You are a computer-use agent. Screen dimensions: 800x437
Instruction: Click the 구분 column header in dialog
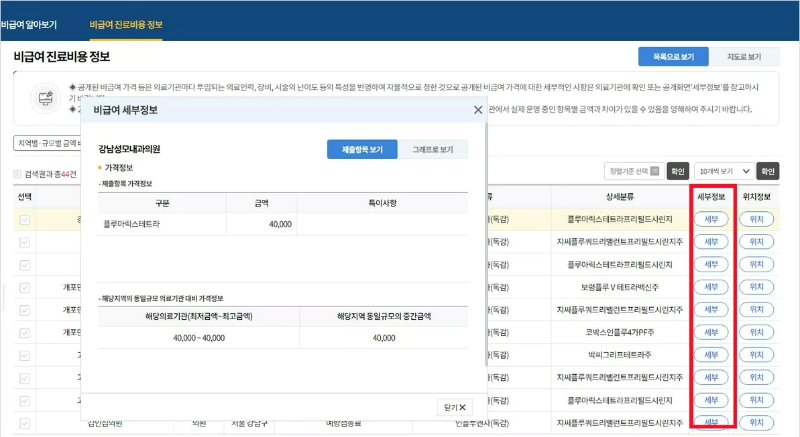point(162,203)
